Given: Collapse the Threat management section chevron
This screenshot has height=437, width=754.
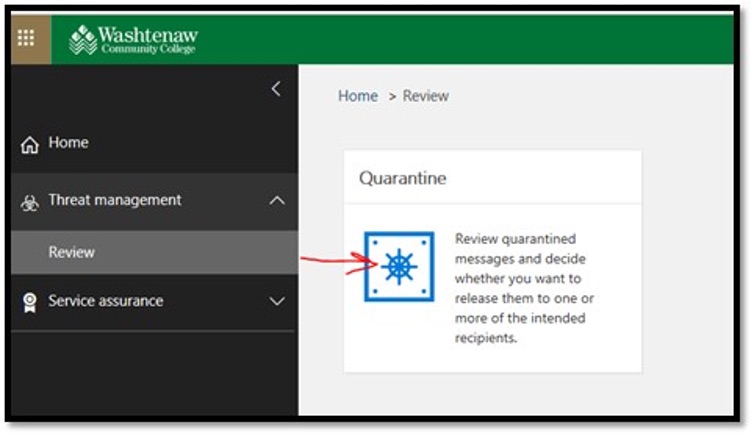Looking at the screenshot, I should 277,200.
